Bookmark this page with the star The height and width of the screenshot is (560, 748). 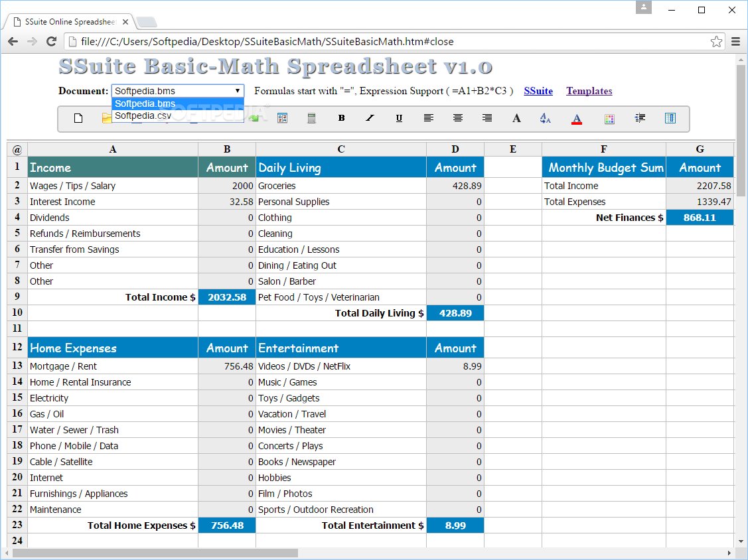coord(716,42)
